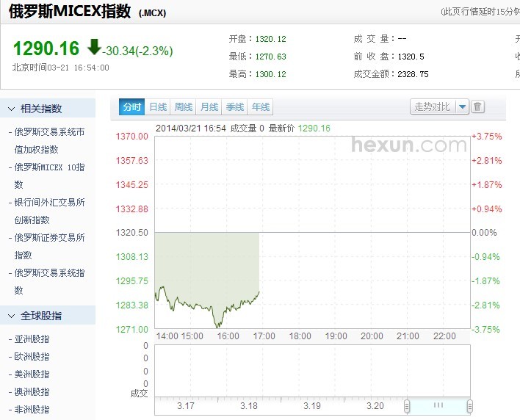Click the trash icon beside 走势对比
The image size is (520, 420).
pos(477,107)
